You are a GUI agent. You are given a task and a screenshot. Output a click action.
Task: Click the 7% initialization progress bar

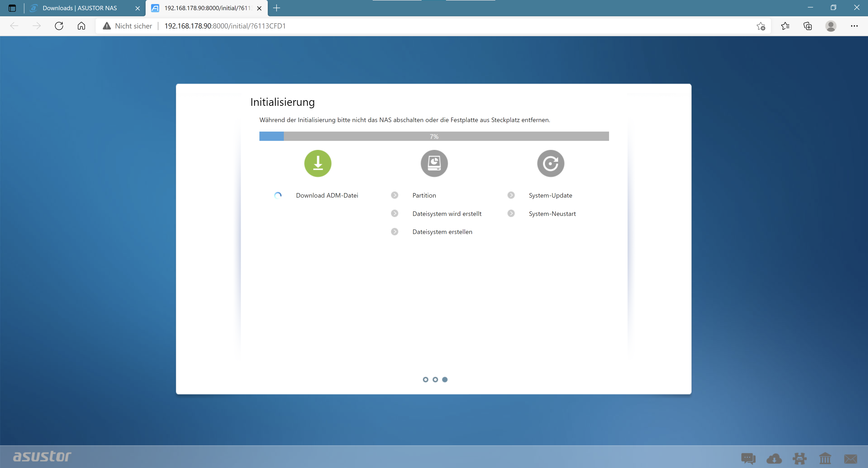pyautogui.click(x=434, y=136)
